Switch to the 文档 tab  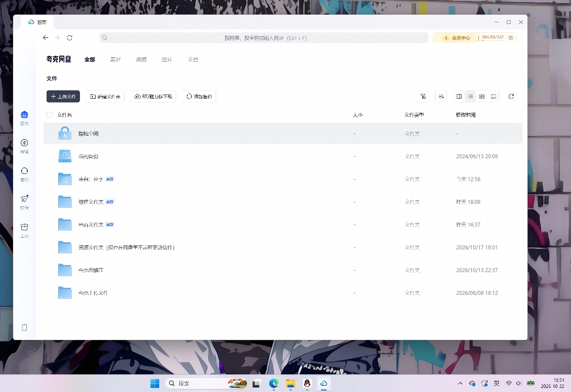coord(193,59)
